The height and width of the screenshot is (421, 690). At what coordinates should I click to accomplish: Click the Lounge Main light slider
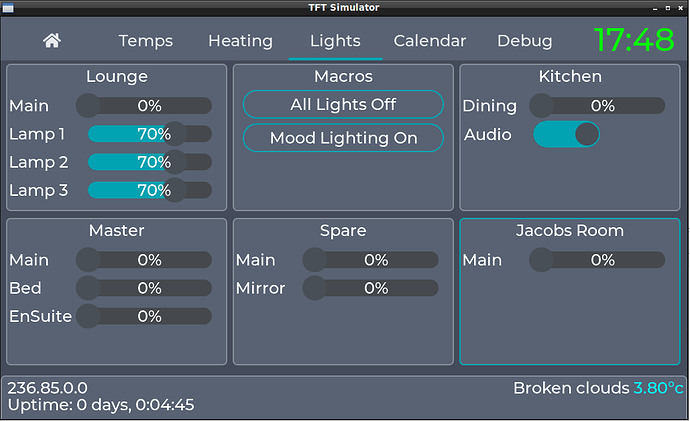[144, 106]
